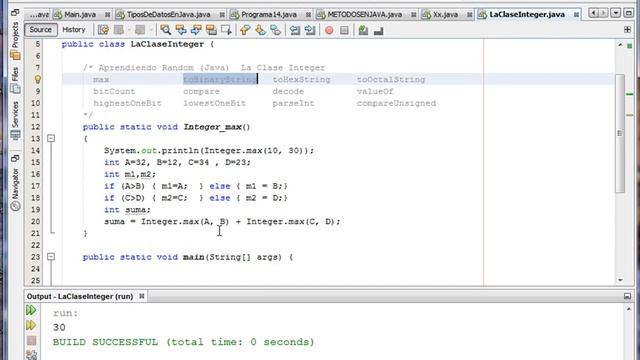Toggle Rectangular Selection icon
Viewport: 640px width, 360px height.
click(x=226, y=30)
